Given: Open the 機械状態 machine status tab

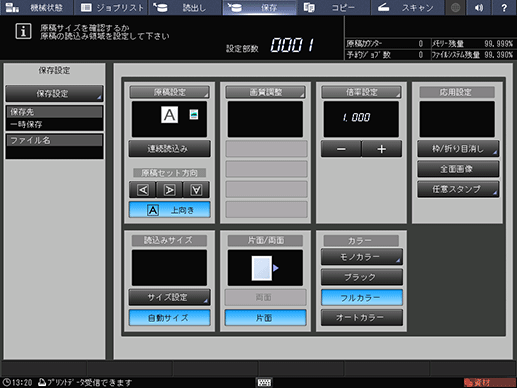Looking at the screenshot, I should tap(37, 7).
